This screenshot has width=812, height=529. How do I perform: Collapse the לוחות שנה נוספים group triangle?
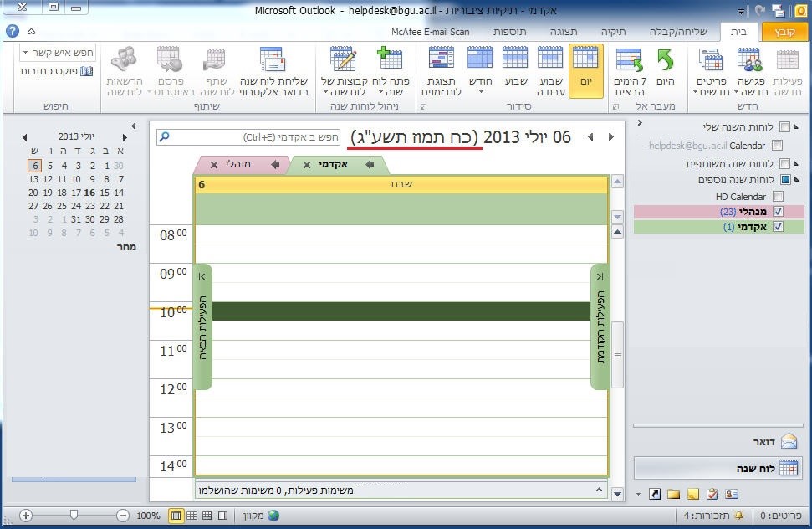click(x=796, y=180)
